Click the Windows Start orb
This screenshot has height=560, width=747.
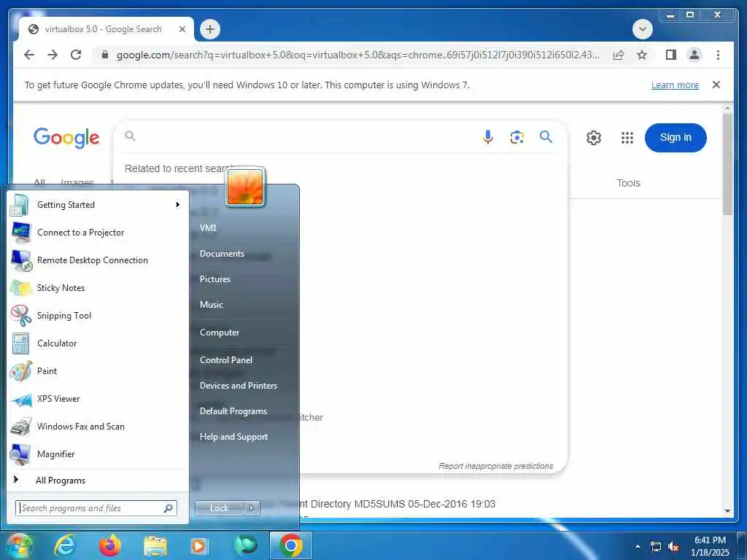(20, 545)
